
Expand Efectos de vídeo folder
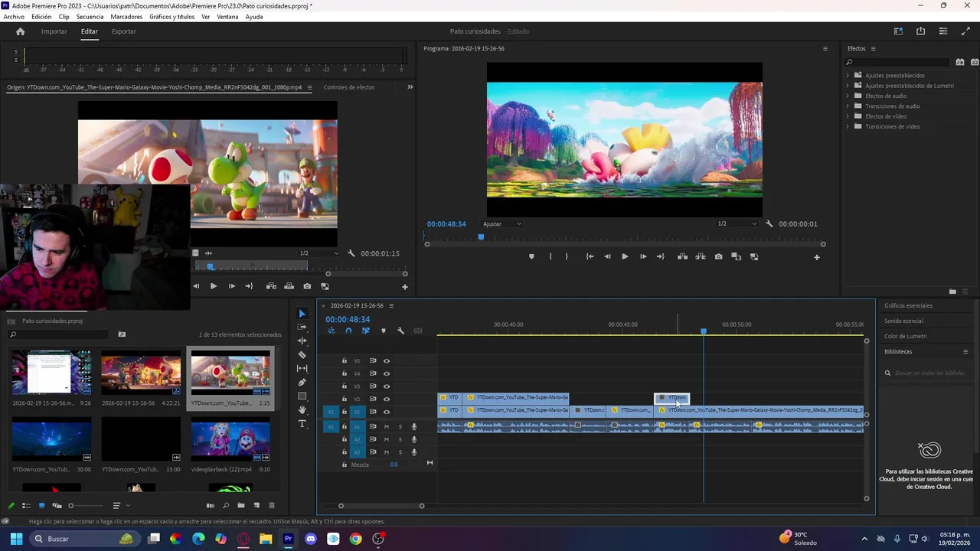(848, 116)
